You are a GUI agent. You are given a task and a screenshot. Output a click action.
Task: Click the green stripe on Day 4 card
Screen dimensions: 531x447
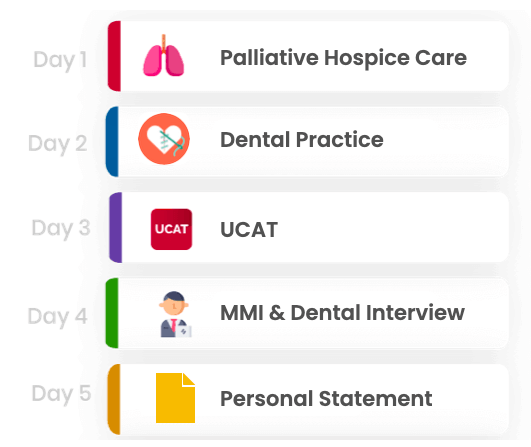point(112,313)
